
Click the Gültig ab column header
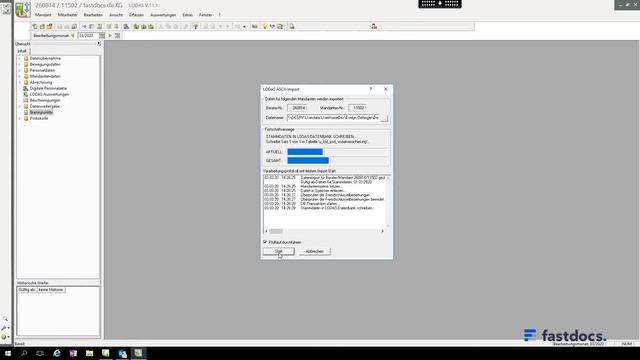coord(27,290)
